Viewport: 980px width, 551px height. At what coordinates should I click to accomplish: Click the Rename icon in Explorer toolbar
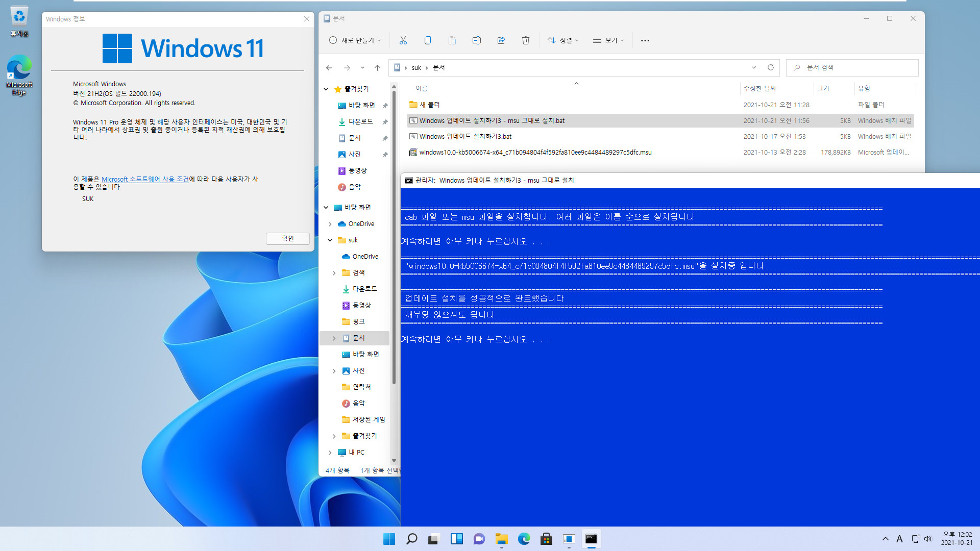coord(476,40)
